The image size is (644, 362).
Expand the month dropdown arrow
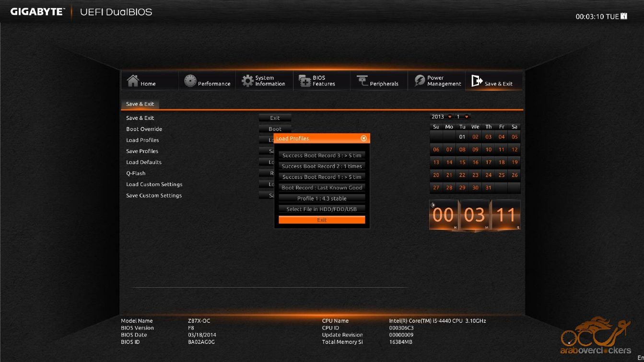(467, 117)
